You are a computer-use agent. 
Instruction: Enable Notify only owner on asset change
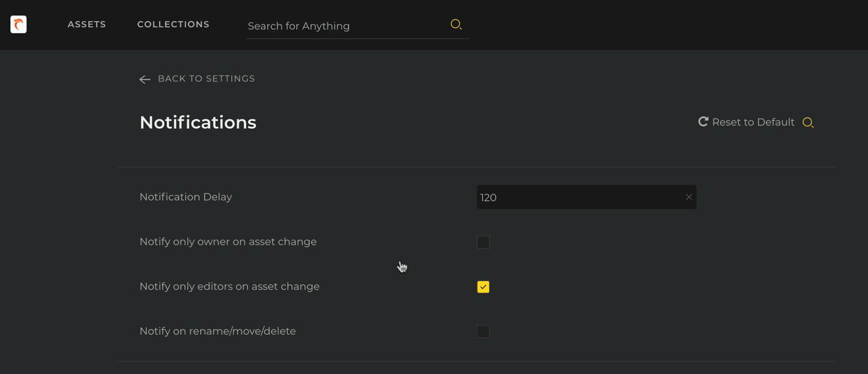click(483, 242)
